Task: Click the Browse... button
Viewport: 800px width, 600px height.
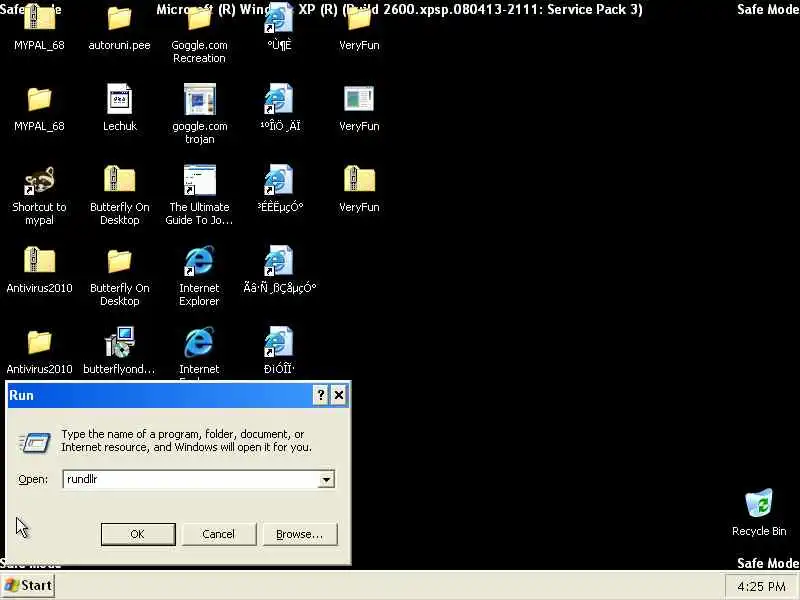Action: point(299,534)
